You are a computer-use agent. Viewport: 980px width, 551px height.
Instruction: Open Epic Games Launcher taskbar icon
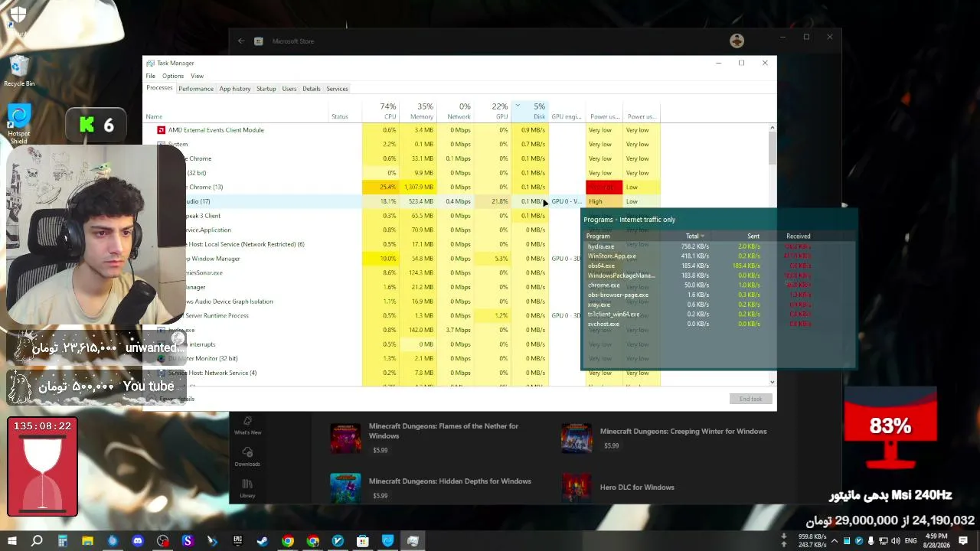[x=237, y=541]
